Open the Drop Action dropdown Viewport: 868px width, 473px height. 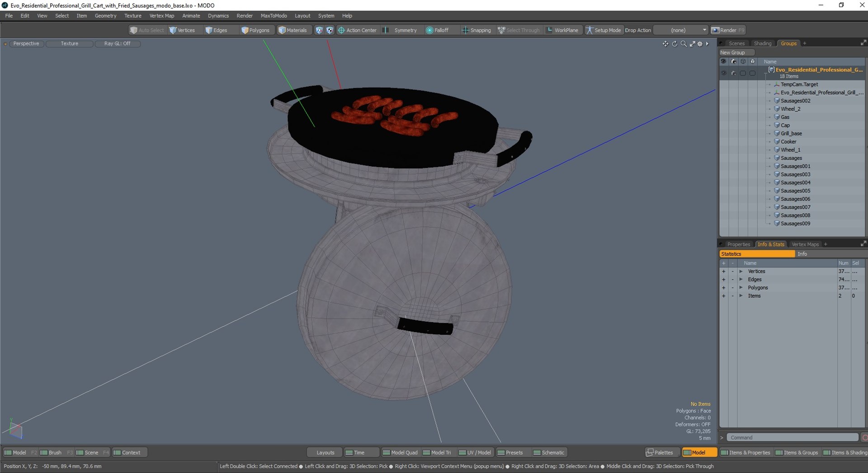click(x=681, y=30)
